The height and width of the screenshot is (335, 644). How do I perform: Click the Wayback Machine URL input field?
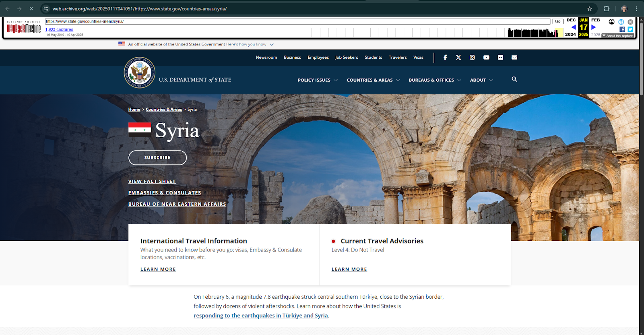click(297, 21)
